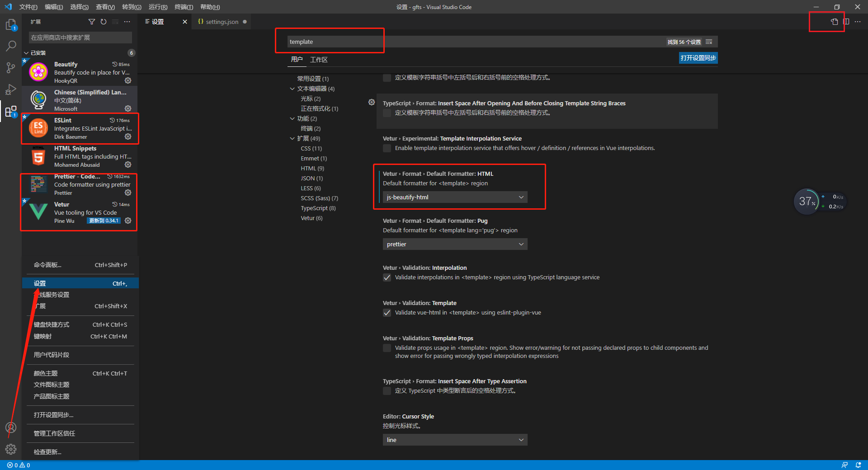Viewport: 868px width, 470px height.
Task: Click Open Settings (JSON) icon
Action: 835,22
